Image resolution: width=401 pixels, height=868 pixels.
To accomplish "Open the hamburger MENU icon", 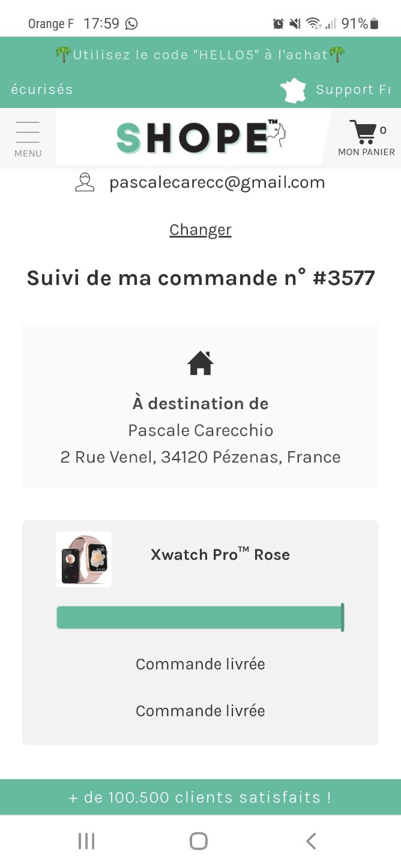I will [28, 131].
